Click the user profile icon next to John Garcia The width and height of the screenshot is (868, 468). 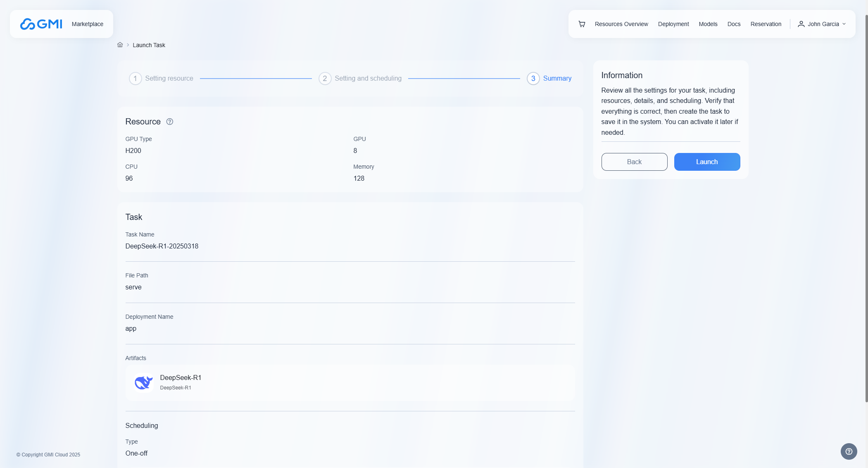[x=801, y=24]
